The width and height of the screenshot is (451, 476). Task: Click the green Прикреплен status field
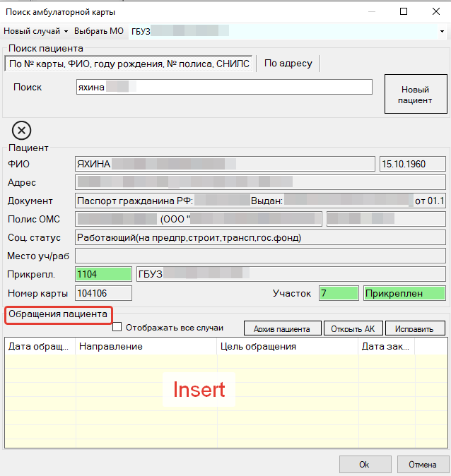404,293
